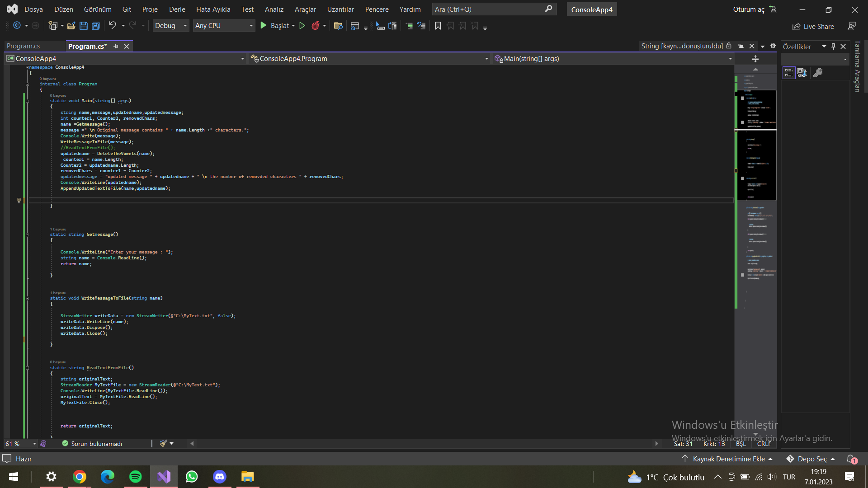Click the Save All toolbar icon
Image resolution: width=868 pixels, height=488 pixels.
[x=96, y=26]
